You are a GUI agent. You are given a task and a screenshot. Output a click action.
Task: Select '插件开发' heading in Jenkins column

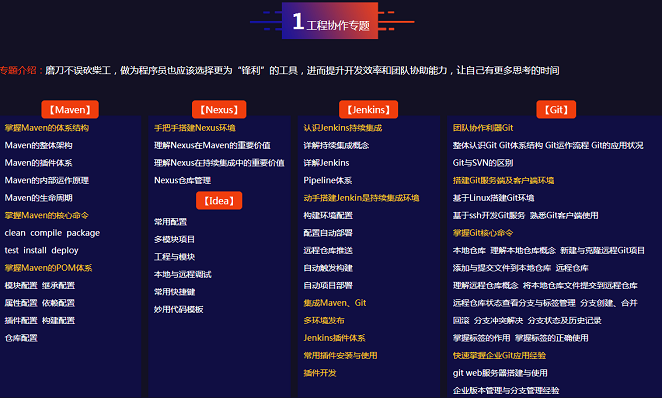(320, 373)
